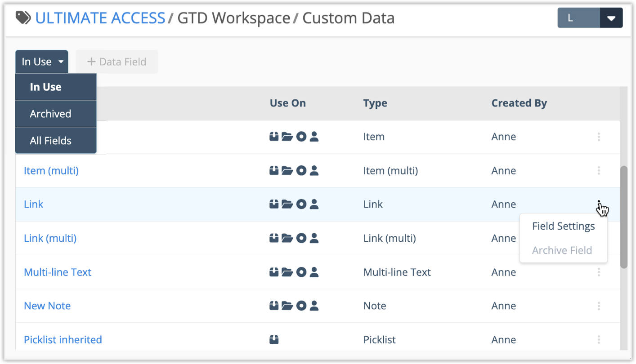Click the person icon in New Note row
The width and height of the screenshot is (636, 364).
pyautogui.click(x=314, y=306)
